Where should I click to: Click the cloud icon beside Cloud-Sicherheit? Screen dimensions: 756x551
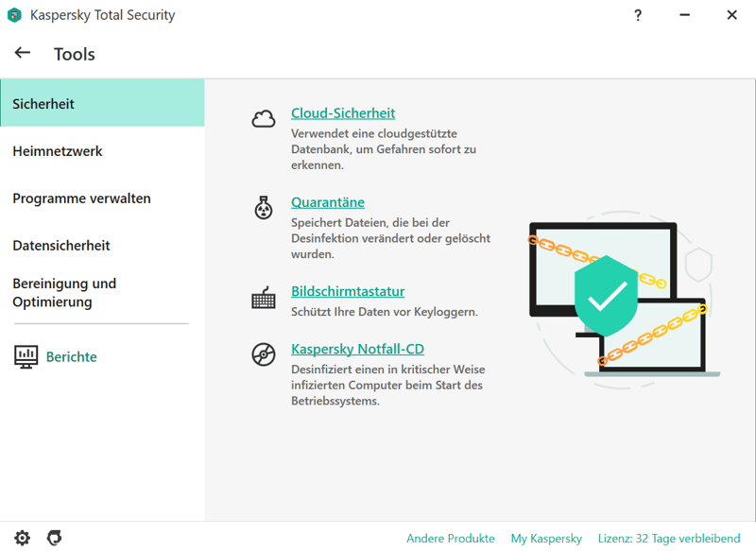pos(264,119)
